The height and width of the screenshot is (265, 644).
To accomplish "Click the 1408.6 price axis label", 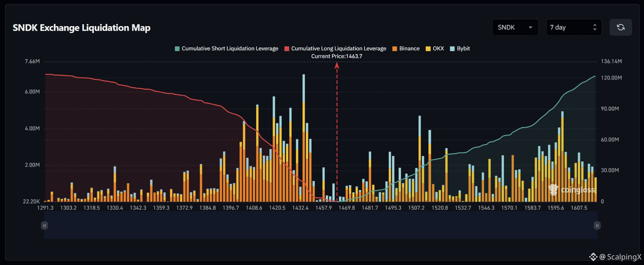I will tap(254, 208).
